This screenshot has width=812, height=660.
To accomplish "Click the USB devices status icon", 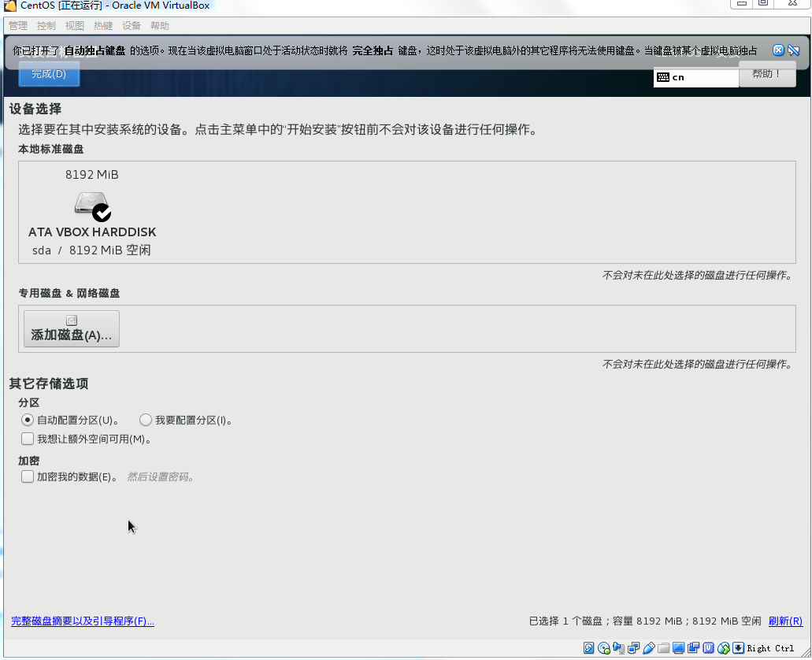I will (x=647, y=647).
